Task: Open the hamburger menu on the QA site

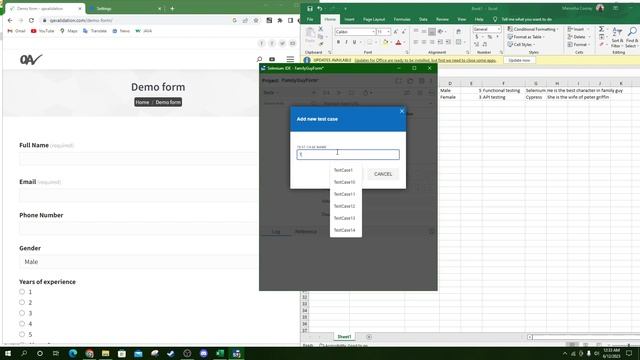Action: (x=290, y=60)
